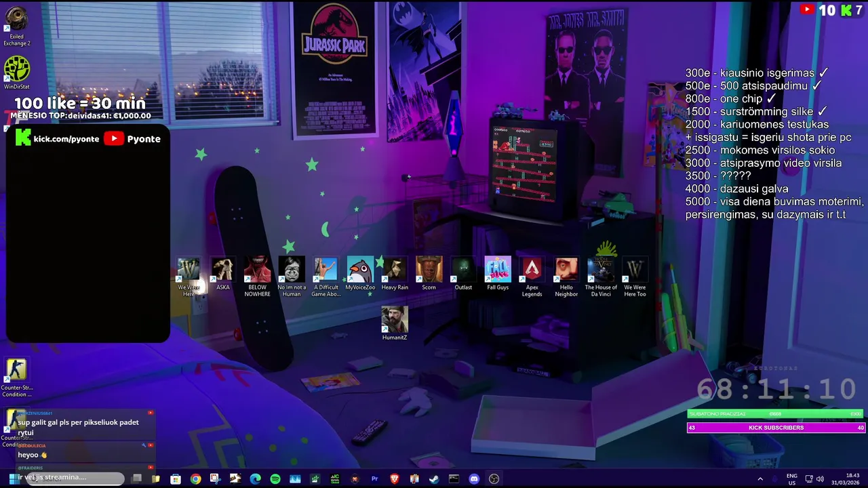Click the '800e - one chip' goal line
Image resolution: width=868 pixels, height=488 pixels.
tap(730, 99)
